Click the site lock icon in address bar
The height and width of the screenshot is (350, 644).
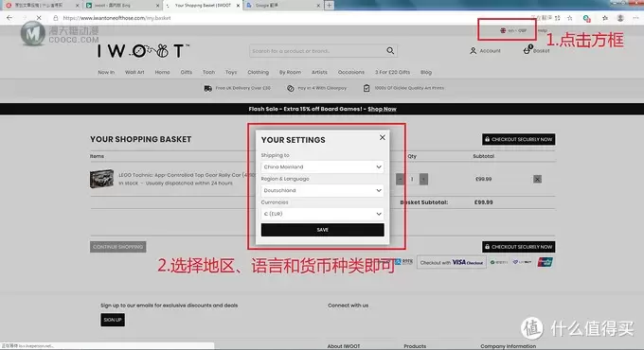pyautogui.click(x=56, y=18)
